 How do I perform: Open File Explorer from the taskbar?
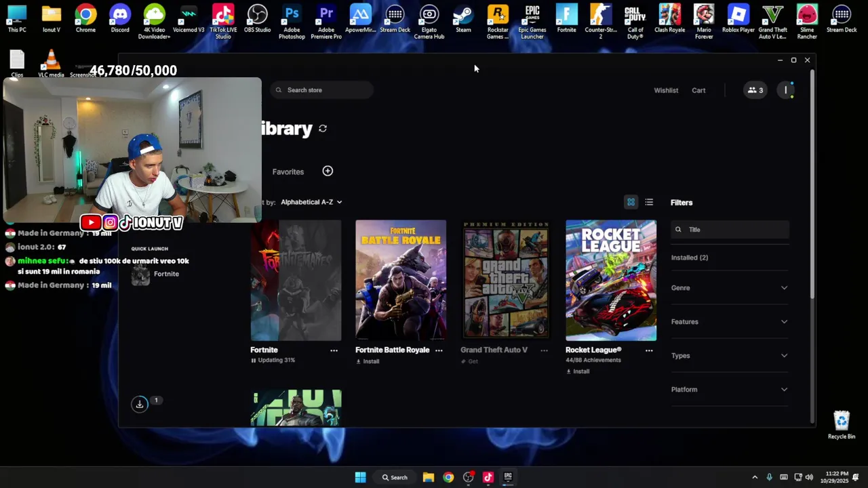click(429, 477)
